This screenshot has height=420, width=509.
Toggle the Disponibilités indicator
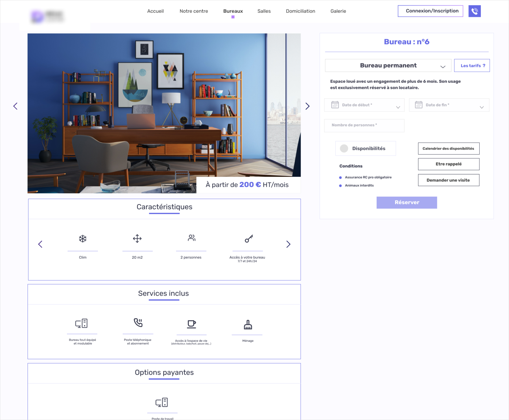click(x=344, y=148)
